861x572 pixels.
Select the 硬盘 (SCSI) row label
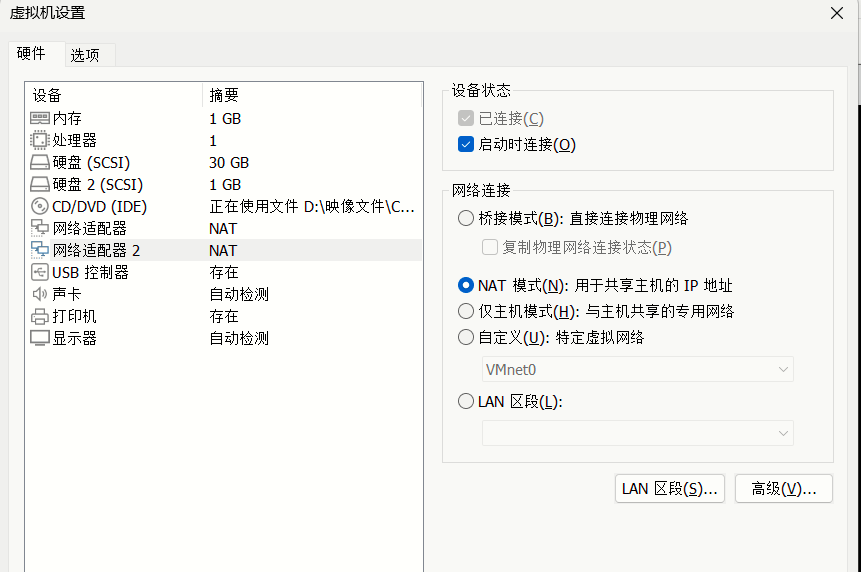tap(91, 162)
